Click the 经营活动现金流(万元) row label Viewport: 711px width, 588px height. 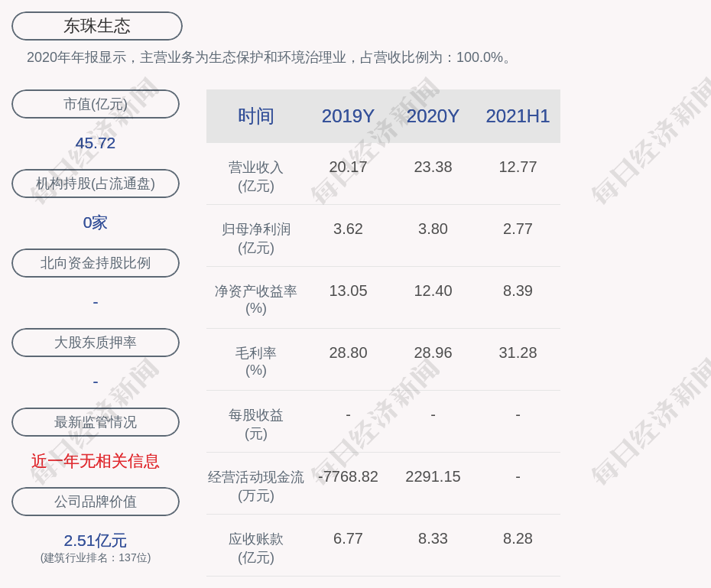(256, 486)
